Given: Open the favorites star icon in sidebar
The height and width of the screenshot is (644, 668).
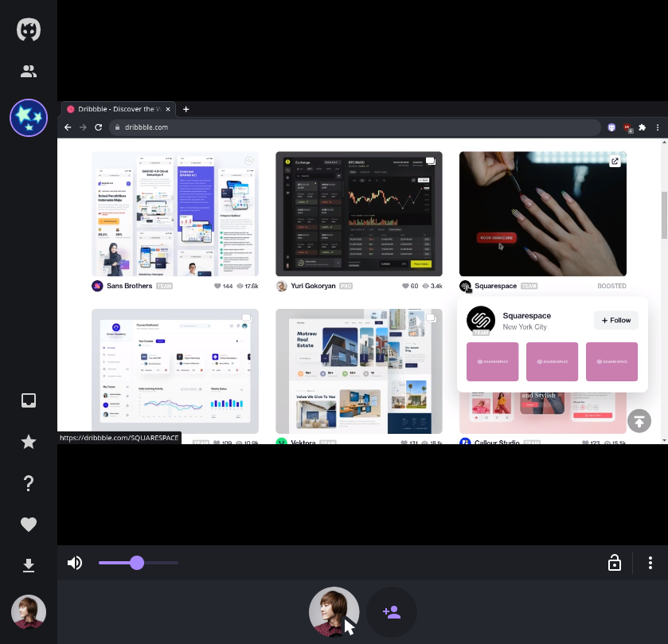Looking at the screenshot, I should (x=29, y=442).
